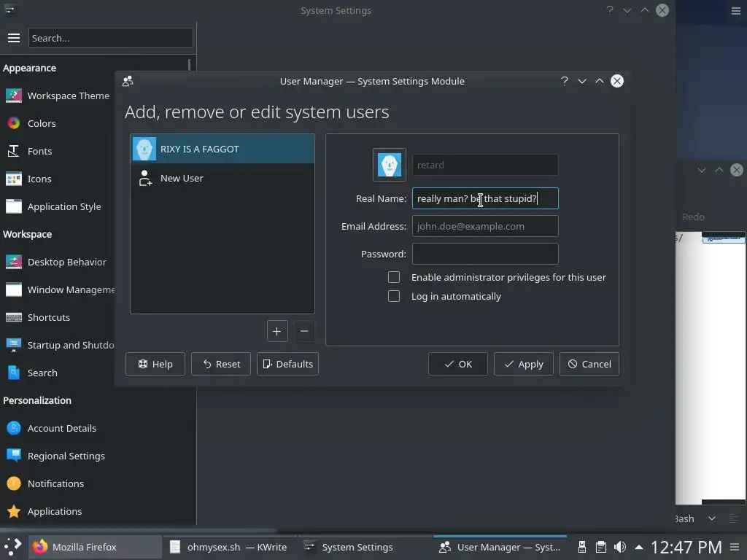Tick the Log in automatically checkbox
Screen dimensions: 747x560
click(394, 296)
